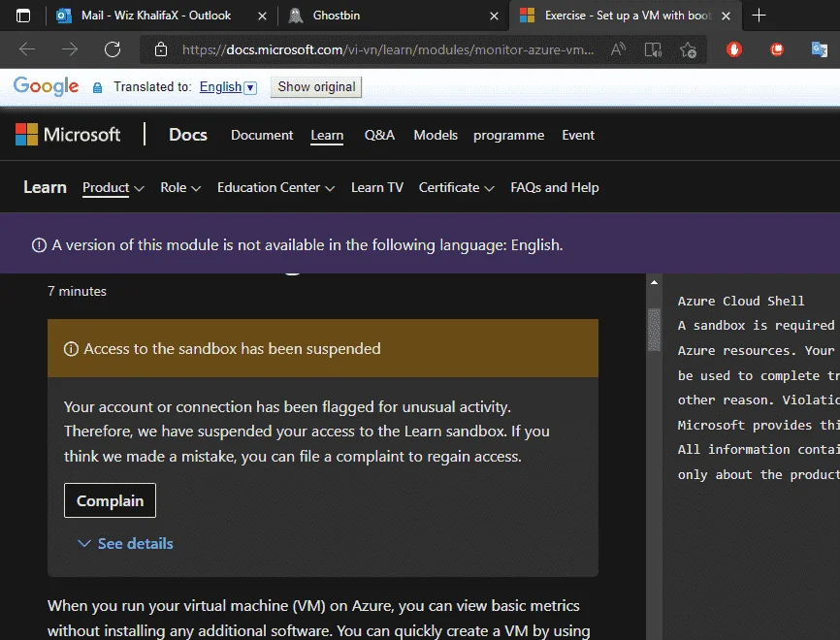Click the English translated-to link

pyautogui.click(x=221, y=86)
